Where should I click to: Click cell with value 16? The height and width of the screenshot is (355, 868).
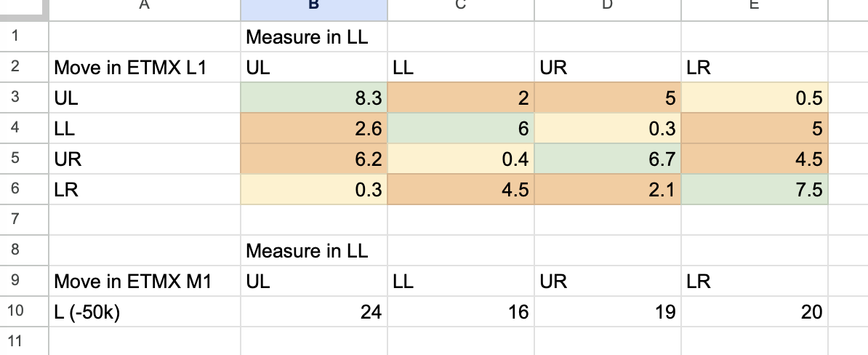pos(461,311)
